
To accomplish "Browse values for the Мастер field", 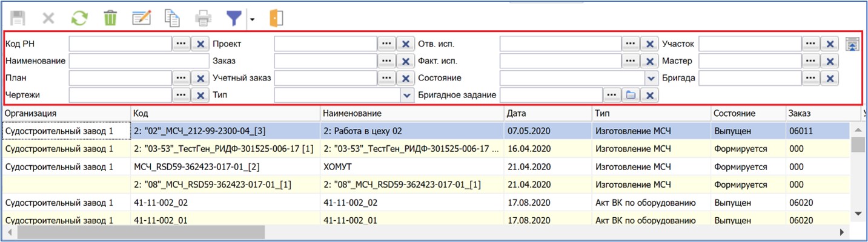I will [811, 61].
